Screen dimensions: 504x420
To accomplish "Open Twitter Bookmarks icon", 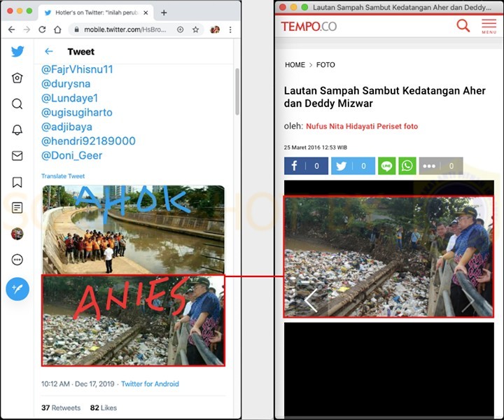I will [17, 182].
